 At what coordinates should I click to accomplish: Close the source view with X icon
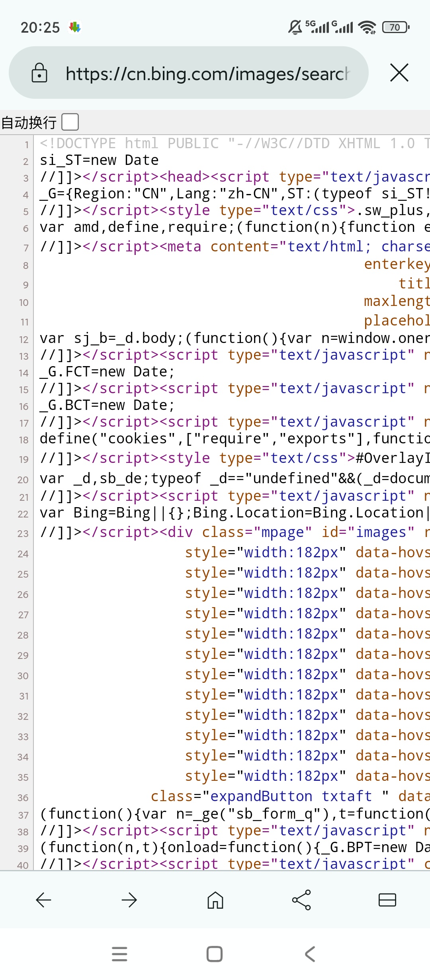coord(399,73)
